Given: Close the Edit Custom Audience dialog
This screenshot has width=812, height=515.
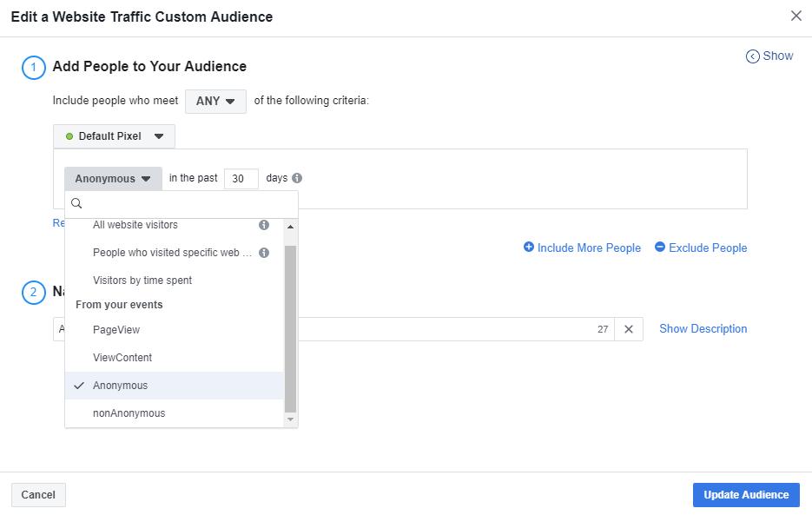Looking at the screenshot, I should (795, 16).
